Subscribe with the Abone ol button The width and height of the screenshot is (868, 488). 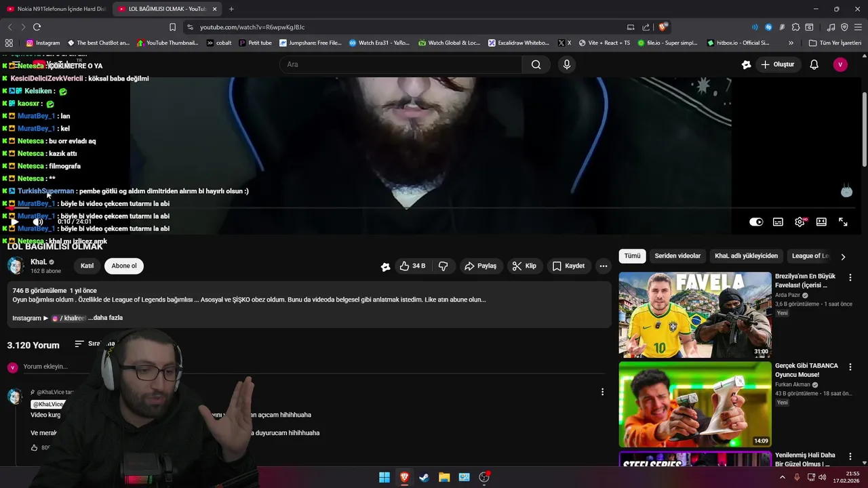coord(124,266)
